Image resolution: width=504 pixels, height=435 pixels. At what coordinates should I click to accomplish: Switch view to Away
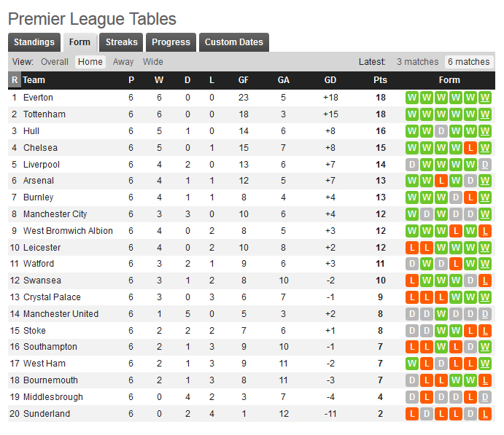123,62
